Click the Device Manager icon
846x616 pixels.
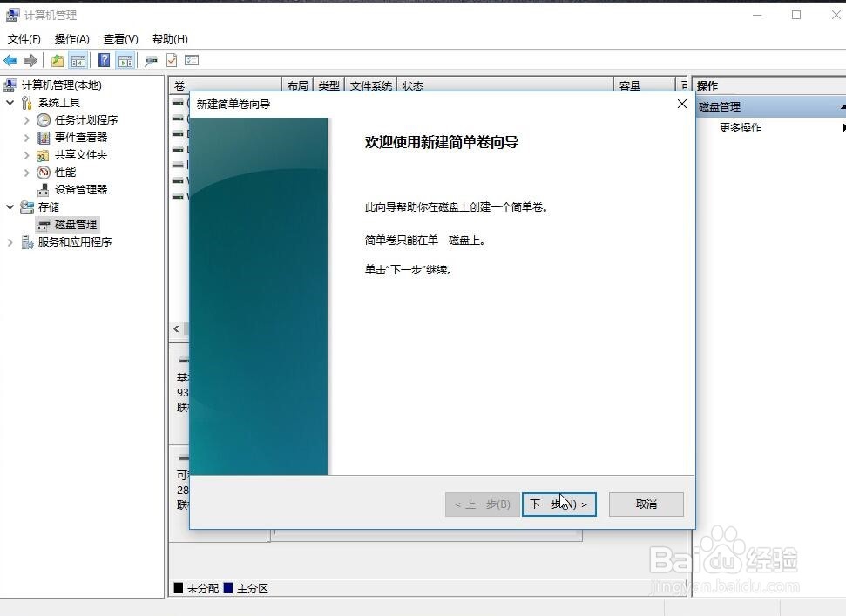[44, 190]
